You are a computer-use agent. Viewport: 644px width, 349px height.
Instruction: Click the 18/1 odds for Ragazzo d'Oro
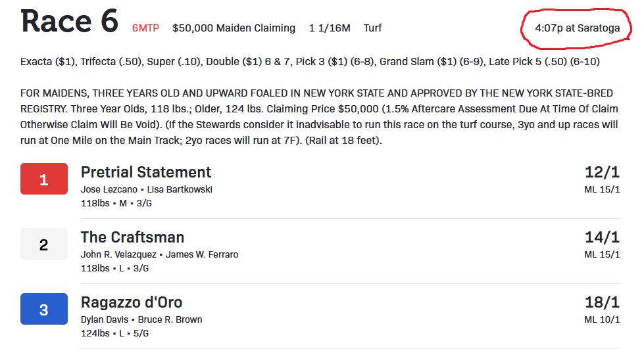click(x=602, y=302)
